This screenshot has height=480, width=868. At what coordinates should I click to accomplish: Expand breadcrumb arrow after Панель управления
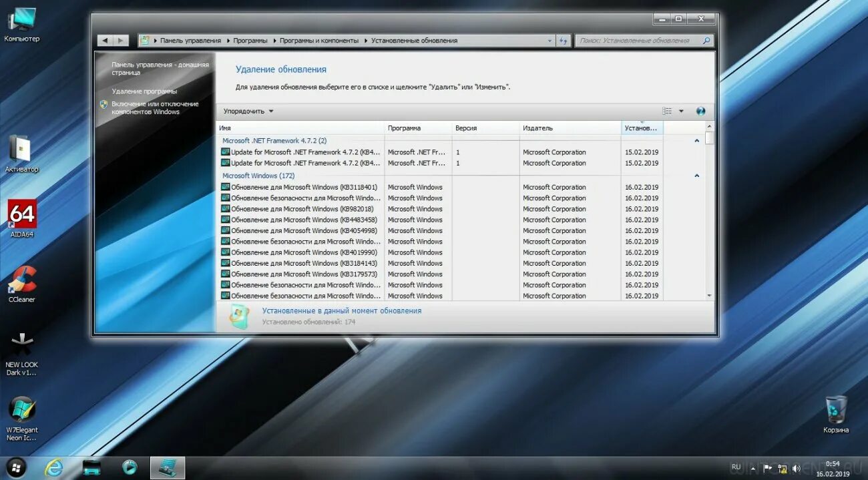[228, 41]
